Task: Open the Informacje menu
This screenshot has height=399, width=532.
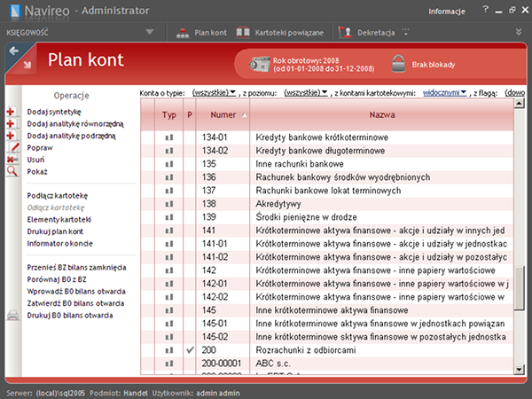Action: click(x=446, y=12)
